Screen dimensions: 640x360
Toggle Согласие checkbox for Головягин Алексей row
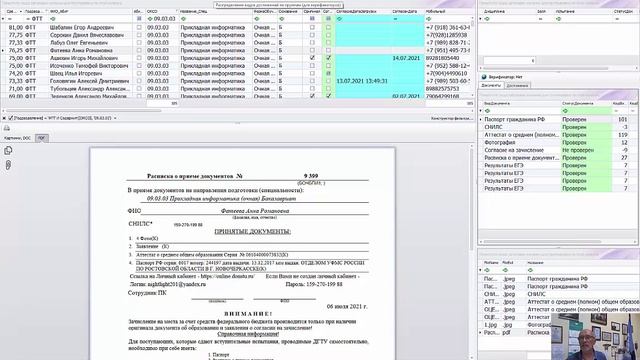(328, 81)
